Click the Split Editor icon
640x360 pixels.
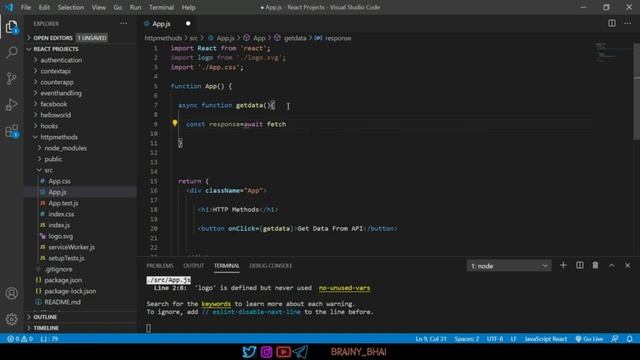click(611, 23)
